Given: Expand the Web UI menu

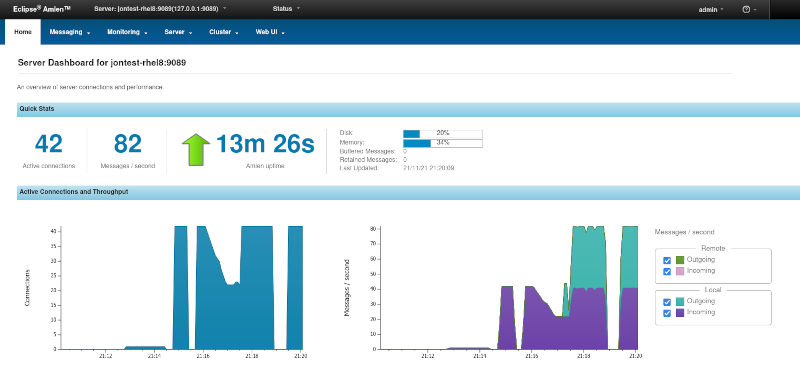Looking at the screenshot, I should point(270,32).
